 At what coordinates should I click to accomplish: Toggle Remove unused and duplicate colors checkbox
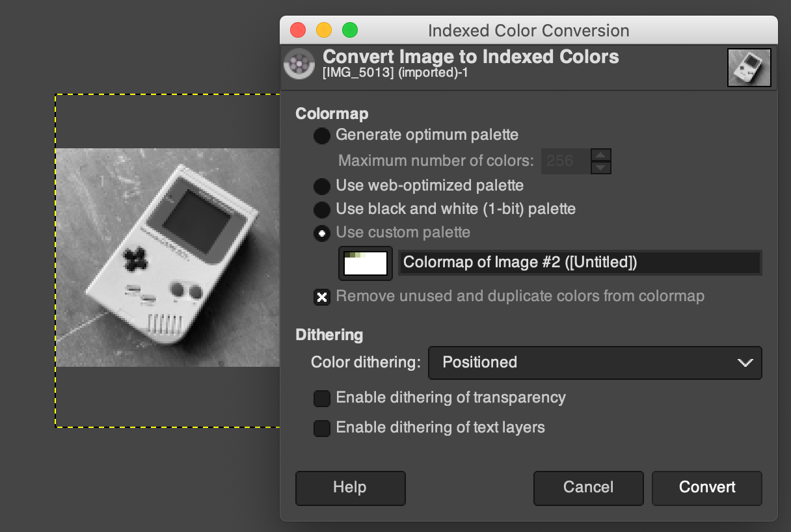(x=321, y=297)
